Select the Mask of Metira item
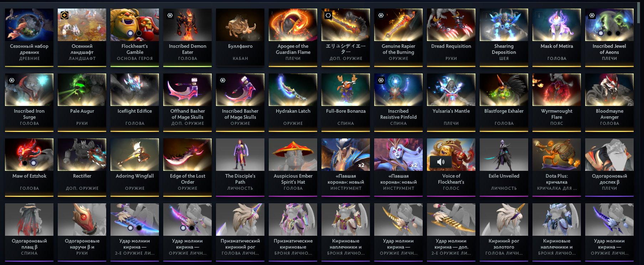Image resolution: width=644 pixels, height=265 pixels. pyautogui.click(x=556, y=37)
